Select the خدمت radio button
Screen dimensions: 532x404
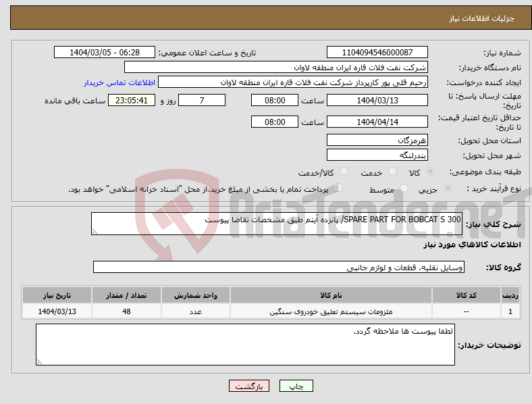392,172
